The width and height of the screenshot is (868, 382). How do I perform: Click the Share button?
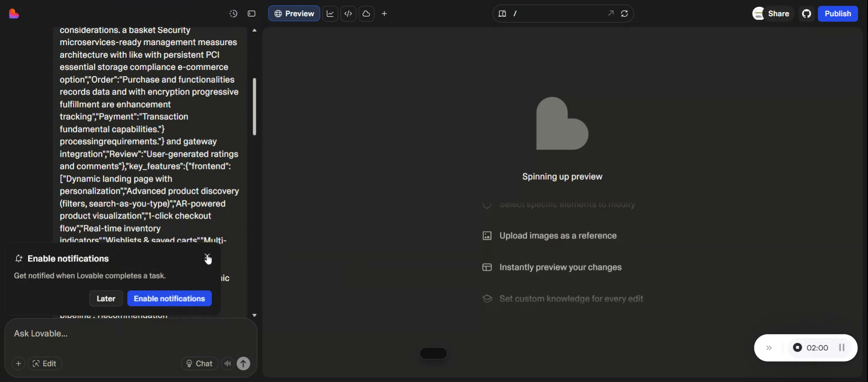tap(778, 14)
